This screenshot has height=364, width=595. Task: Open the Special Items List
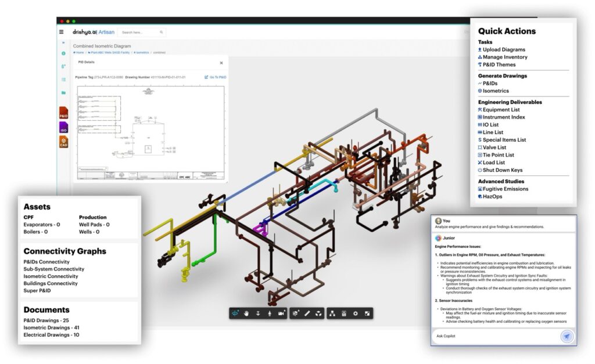click(x=501, y=140)
